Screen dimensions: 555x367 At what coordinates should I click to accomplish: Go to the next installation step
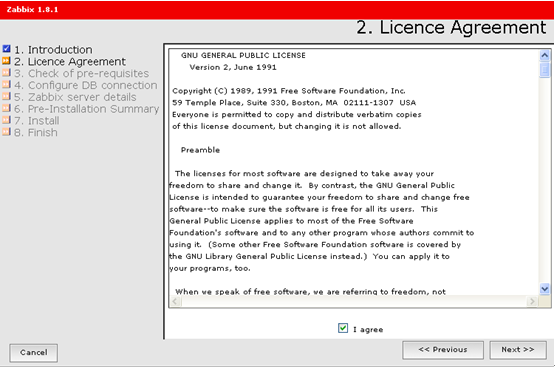[517, 350]
